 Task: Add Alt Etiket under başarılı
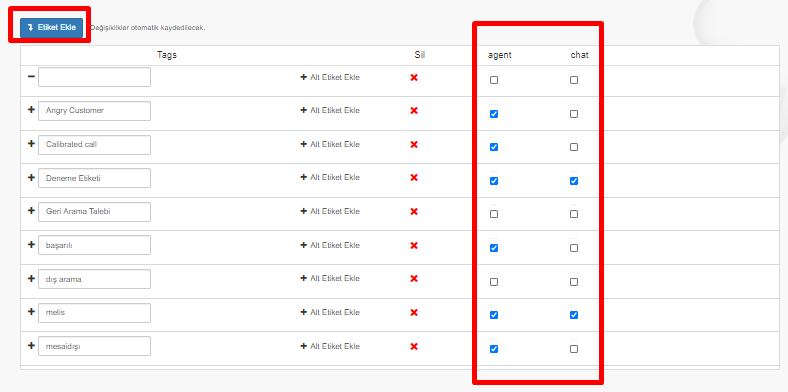tap(330, 245)
